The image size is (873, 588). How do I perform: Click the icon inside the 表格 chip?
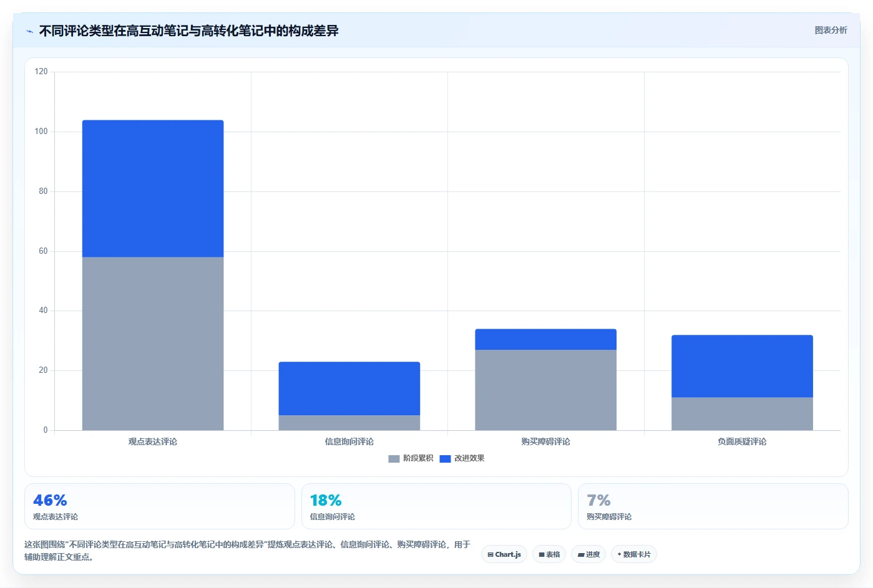542,554
